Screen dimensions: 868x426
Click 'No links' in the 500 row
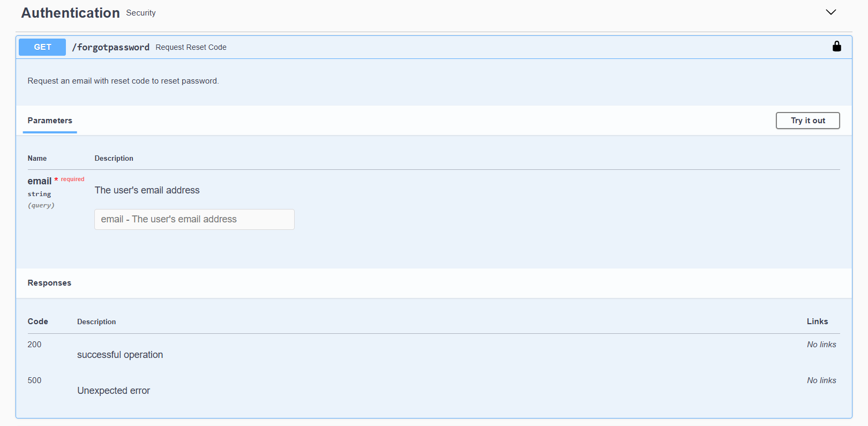(x=821, y=380)
